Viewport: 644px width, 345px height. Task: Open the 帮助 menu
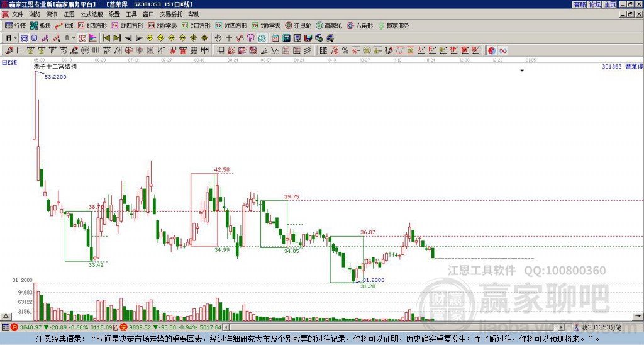pyautogui.click(x=194, y=14)
